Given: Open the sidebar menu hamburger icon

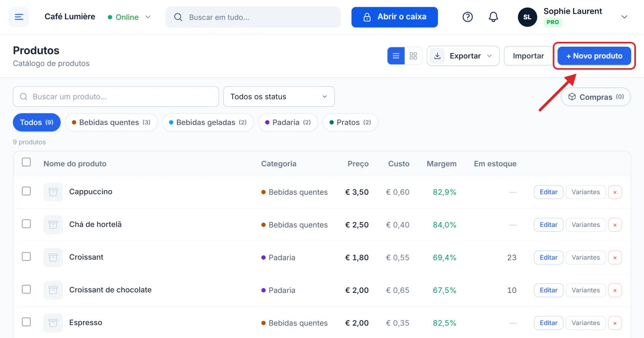Looking at the screenshot, I should coord(19,17).
